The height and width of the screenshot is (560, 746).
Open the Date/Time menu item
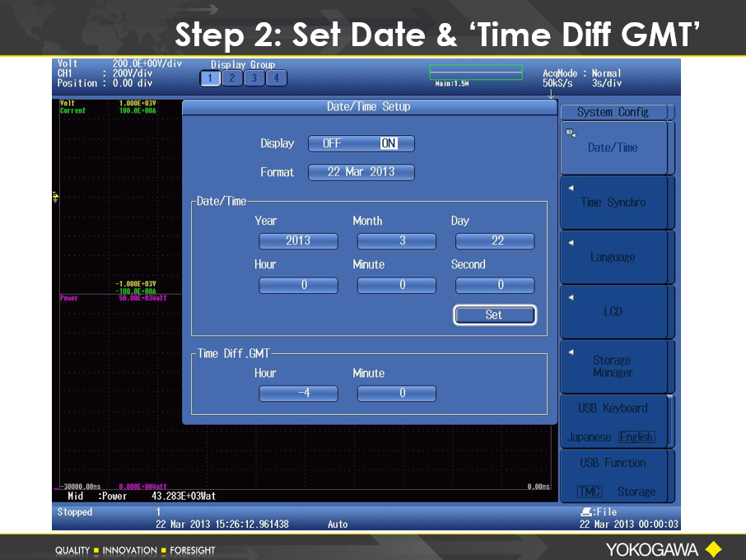613,148
